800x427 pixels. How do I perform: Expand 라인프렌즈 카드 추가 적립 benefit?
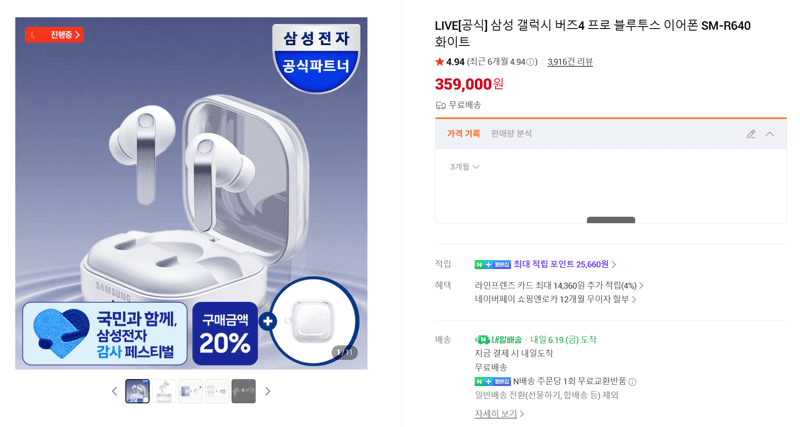pos(559,286)
